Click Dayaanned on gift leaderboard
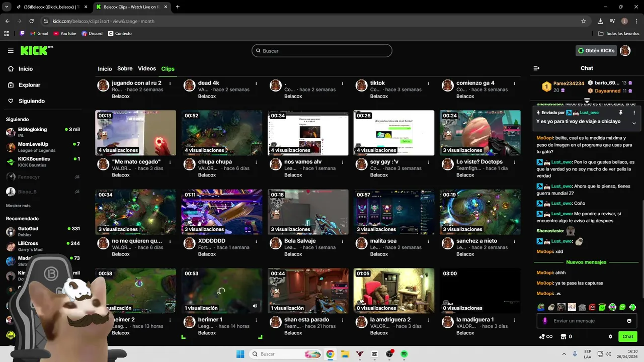 607,91
